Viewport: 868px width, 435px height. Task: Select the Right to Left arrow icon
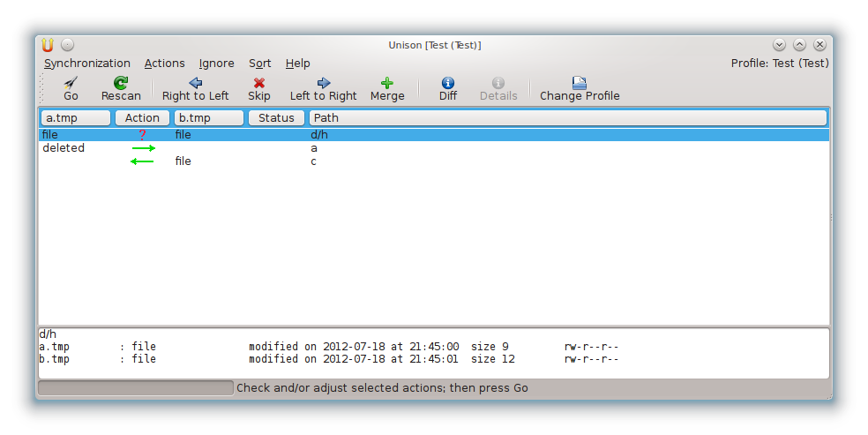195,83
